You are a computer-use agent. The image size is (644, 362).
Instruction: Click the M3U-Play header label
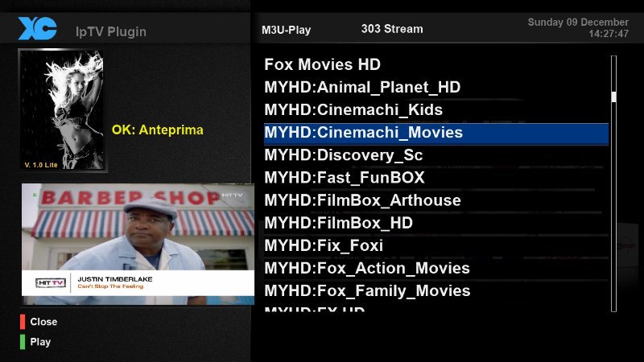[286, 30]
